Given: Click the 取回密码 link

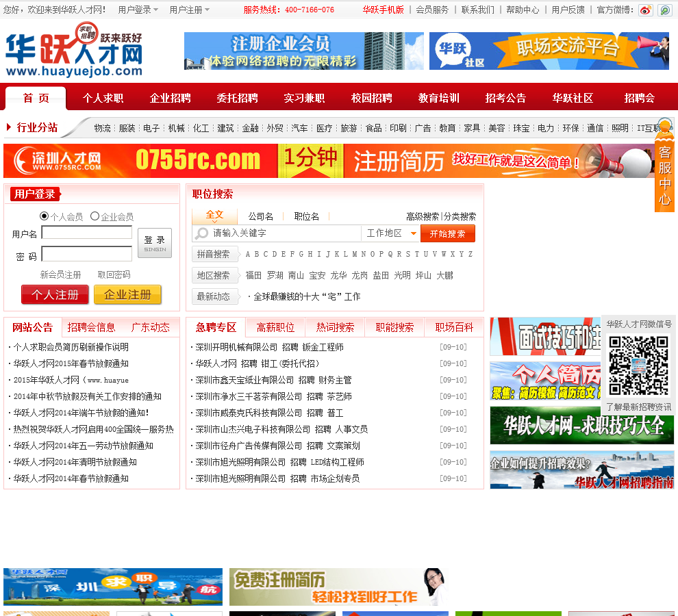Looking at the screenshot, I should pos(114,274).
